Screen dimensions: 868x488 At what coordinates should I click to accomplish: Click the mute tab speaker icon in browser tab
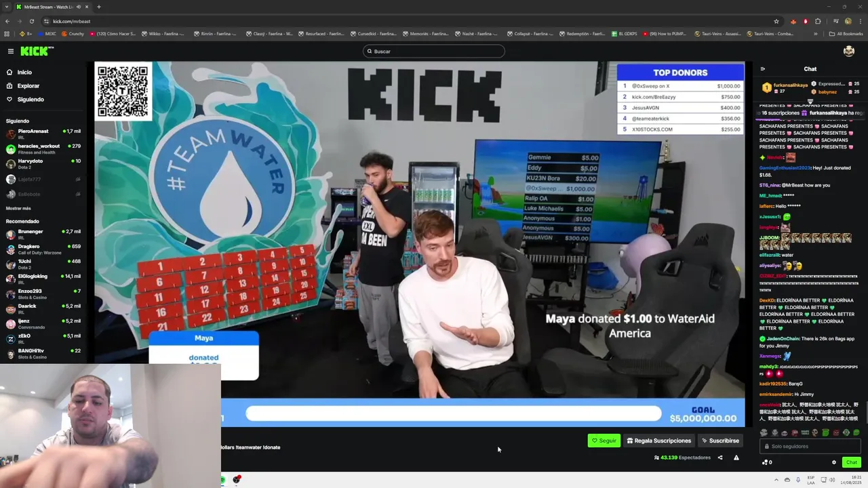[78, 7]
